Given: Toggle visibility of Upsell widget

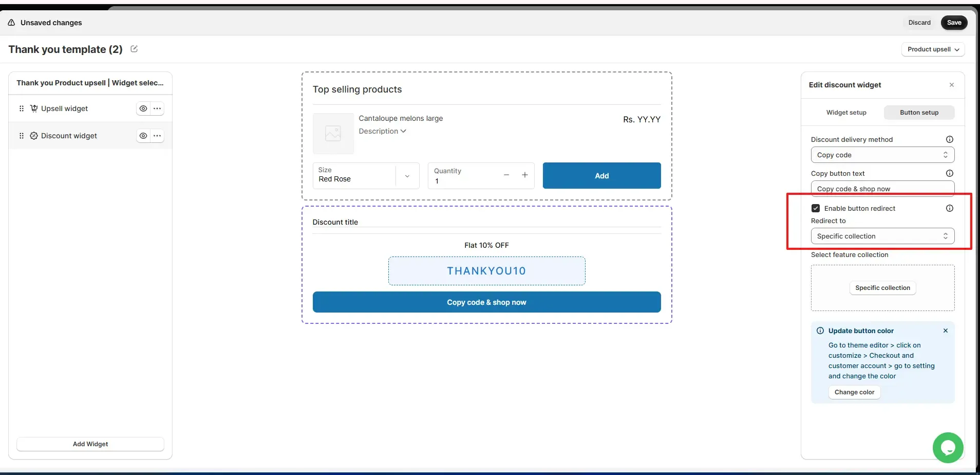Looking at the screenshot, I should point(143,108).
